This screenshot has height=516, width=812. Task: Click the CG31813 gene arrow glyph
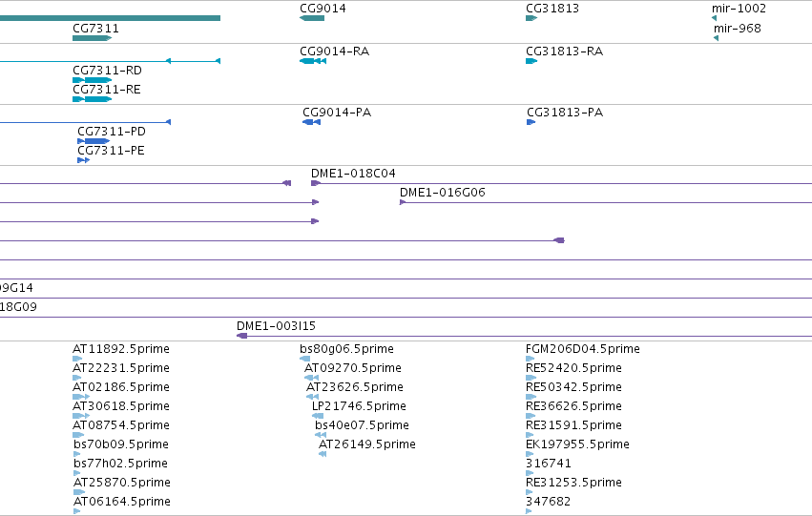tap(531, 18)
